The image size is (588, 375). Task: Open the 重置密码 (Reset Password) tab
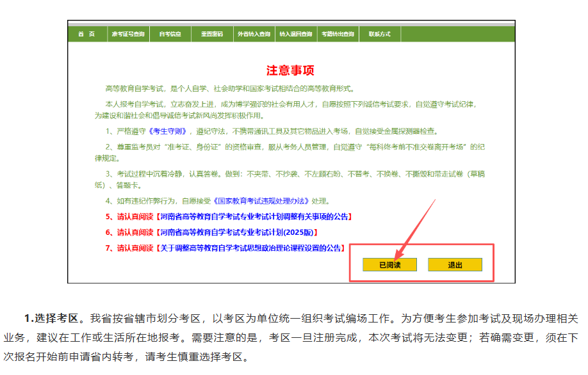pos(213,33)
